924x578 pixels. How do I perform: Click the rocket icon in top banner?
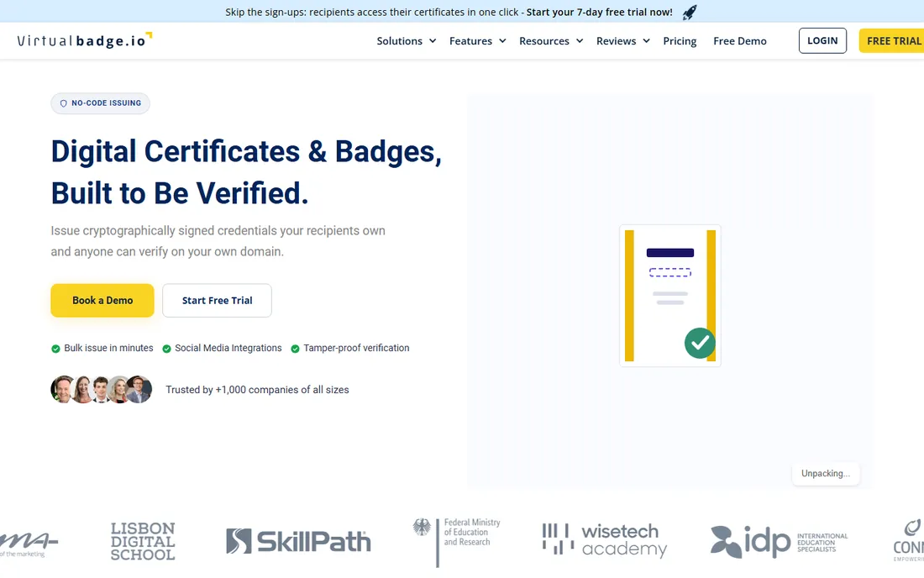click(690, 13)
